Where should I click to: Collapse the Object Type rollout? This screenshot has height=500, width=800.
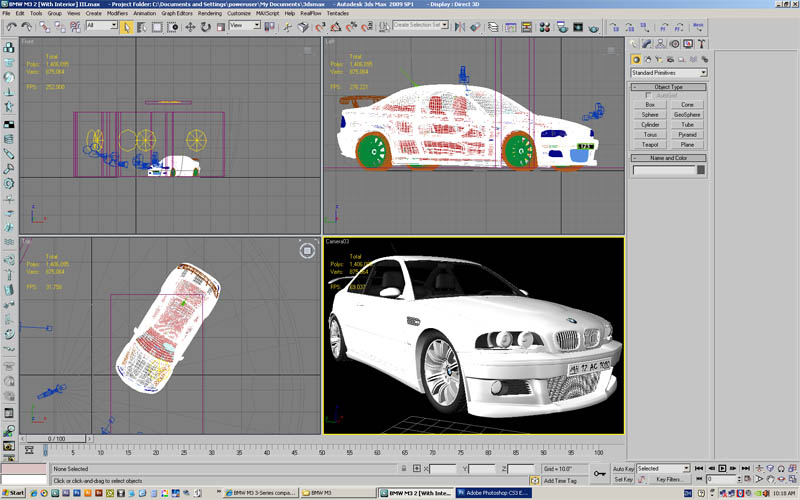(x=669, y=87)
